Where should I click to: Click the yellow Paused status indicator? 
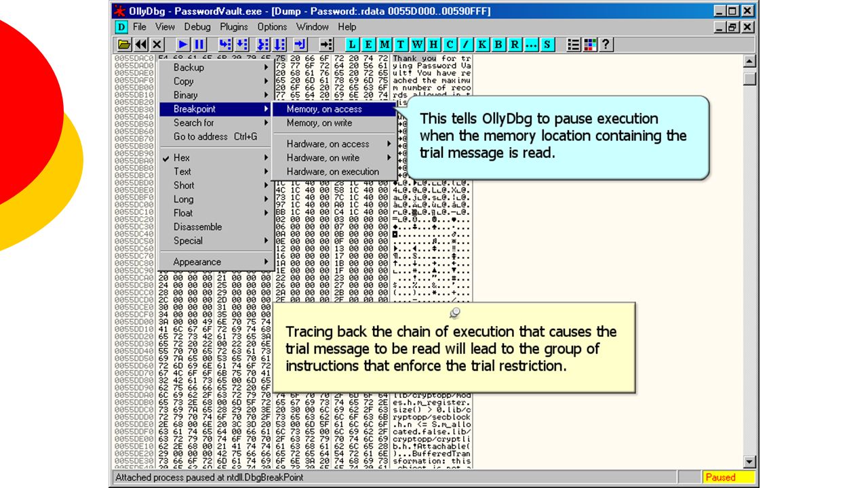(729, 477)
